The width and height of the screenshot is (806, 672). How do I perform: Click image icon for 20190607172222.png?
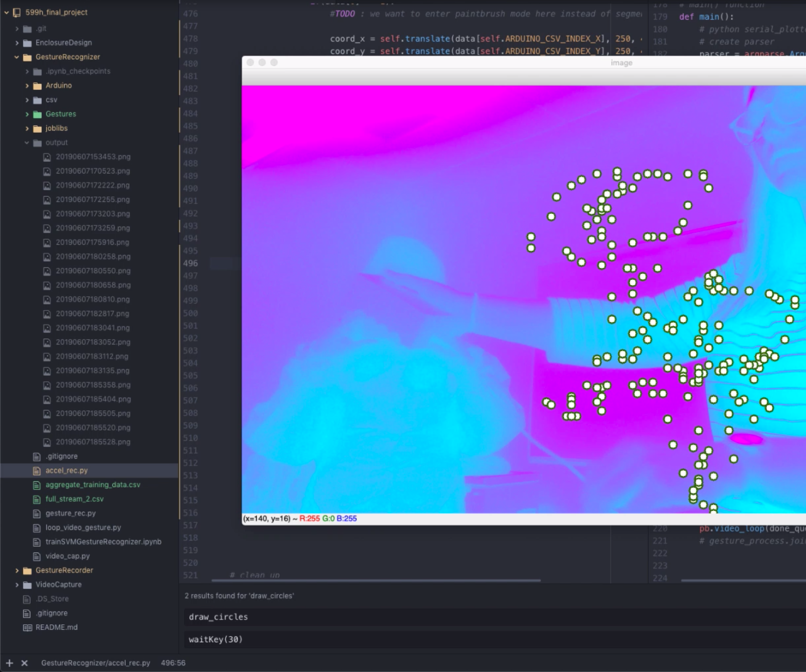coord(47,185)
